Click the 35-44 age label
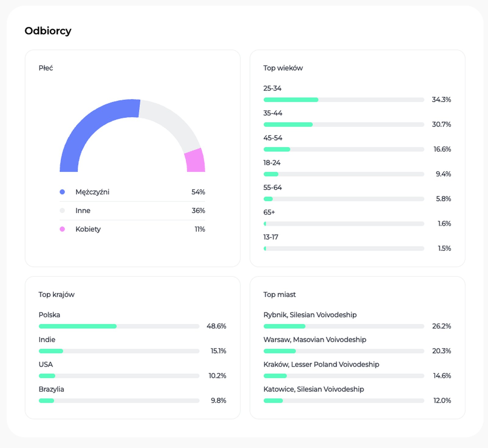Image resolution: width=488 pixels, height=448 pixels. click(x=273, y=113)
